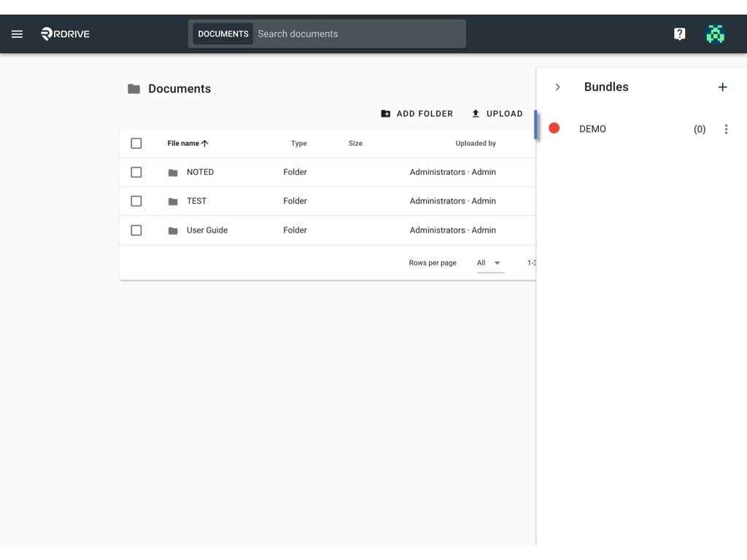Add a new bundle with plus icon
747x560 pixels.
click(x=722, y=87)
